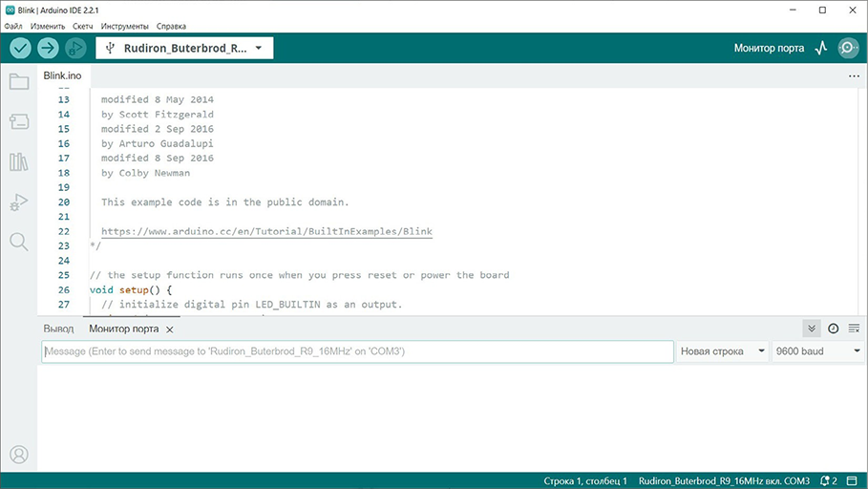Close the Arduino IDE window

click(x=853, y=10)
